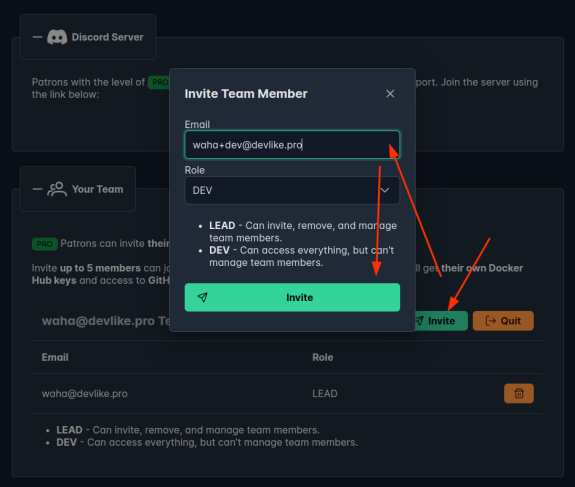Click the Role dropdown chevron arrow
The image size is (575, 487).
(385, 190)
